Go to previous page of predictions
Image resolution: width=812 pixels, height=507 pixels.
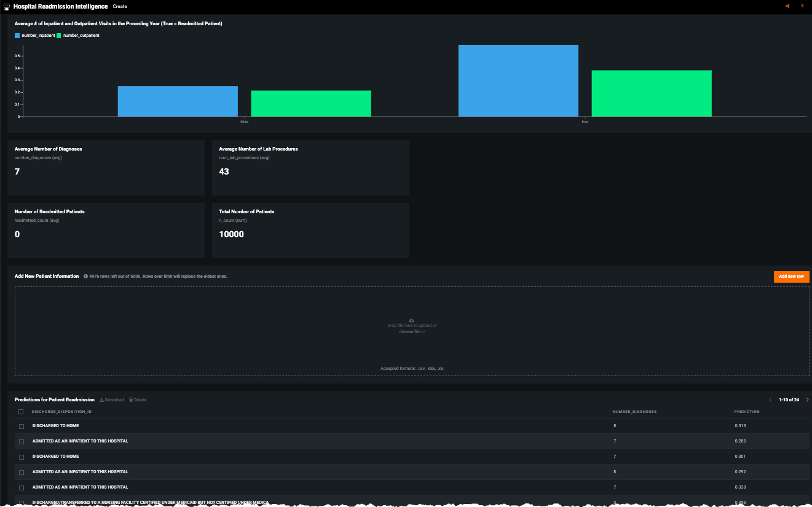pyautogui.click(x=770, y=400)
